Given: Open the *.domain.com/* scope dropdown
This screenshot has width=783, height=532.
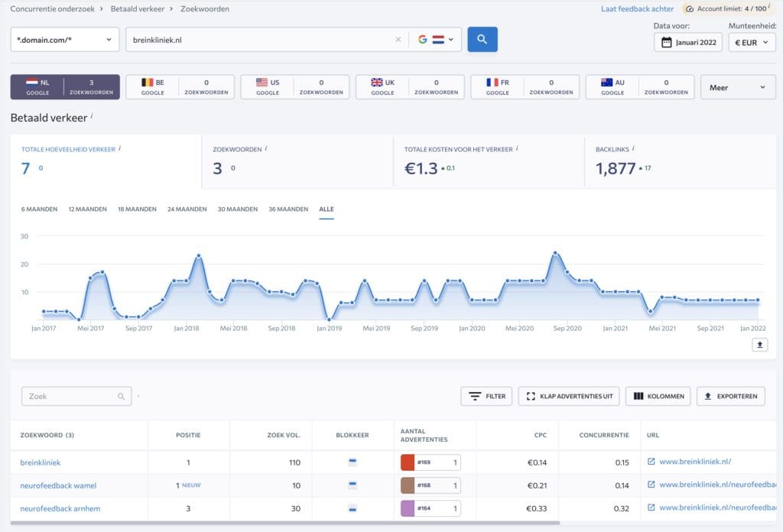Looking at the screenshot, I should 65,40.
